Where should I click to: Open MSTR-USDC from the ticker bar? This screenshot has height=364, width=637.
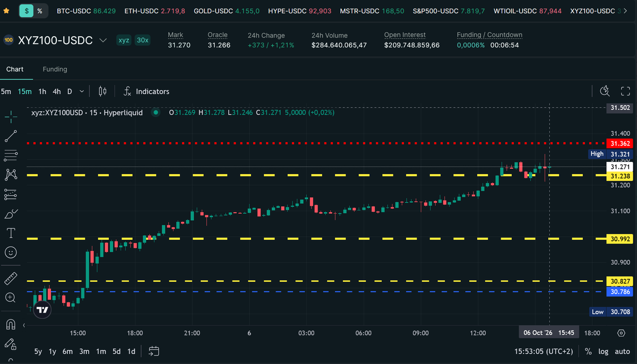(372, 11)
